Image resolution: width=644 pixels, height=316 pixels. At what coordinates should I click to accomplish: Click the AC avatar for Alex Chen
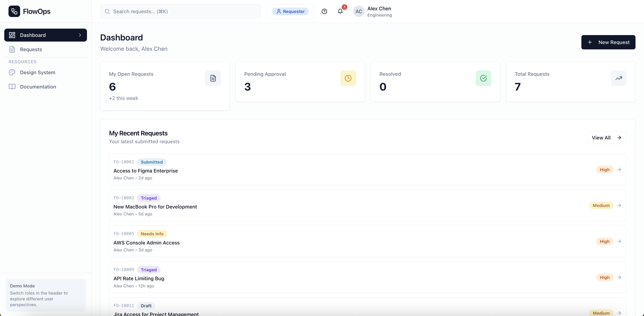[x=358, y=11]
